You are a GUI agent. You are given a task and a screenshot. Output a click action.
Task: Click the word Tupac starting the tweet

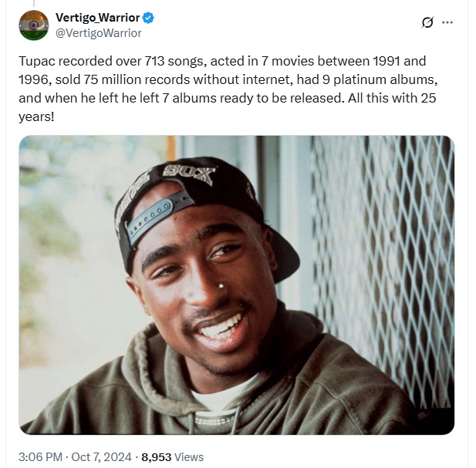[x=37, y=61]
